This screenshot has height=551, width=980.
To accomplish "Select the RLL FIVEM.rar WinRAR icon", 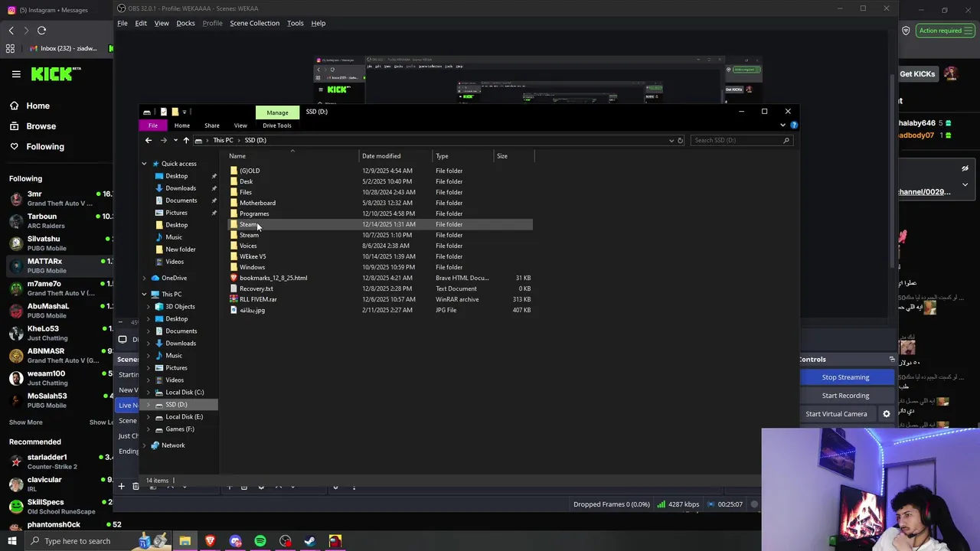I will [x=234, y=299].
